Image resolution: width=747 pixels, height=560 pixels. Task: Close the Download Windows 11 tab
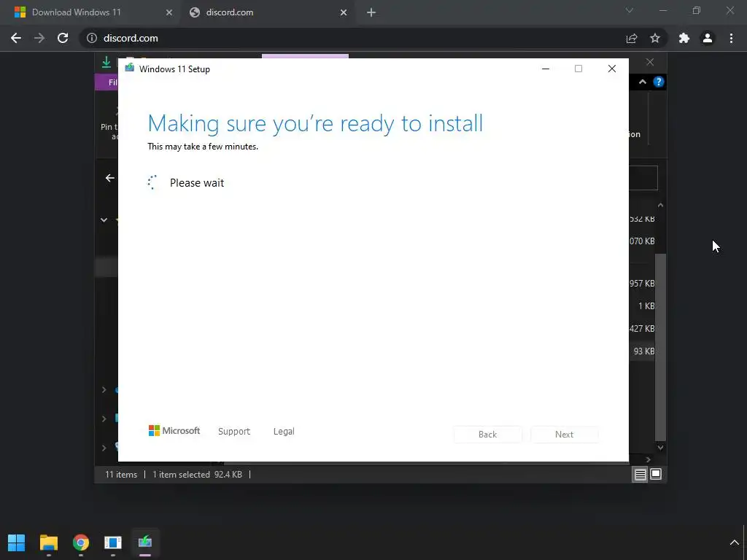coord(169,13)
